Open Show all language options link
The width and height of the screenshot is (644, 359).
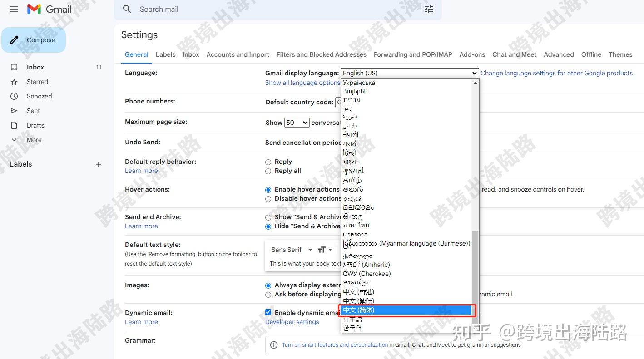(x=302, y=83)
